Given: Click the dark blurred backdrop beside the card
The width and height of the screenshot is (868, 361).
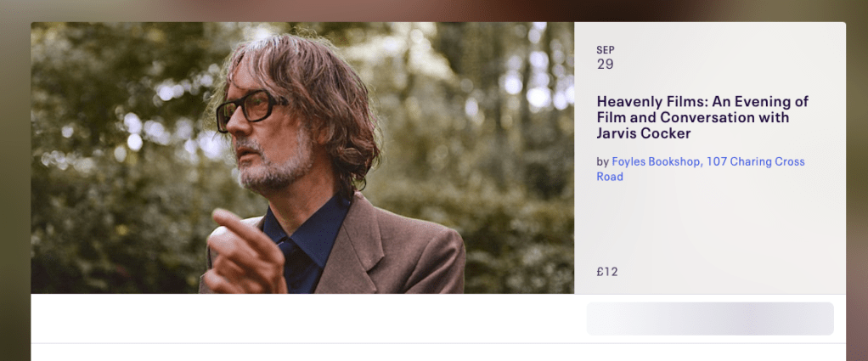Looking at the screenshot, I should point(857,170).
